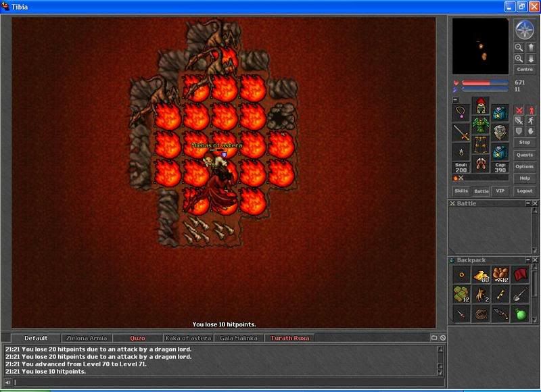Toggle stand-while-fighting mode (red figure)
The image size is (541, 392).
(x=531, y=110)
